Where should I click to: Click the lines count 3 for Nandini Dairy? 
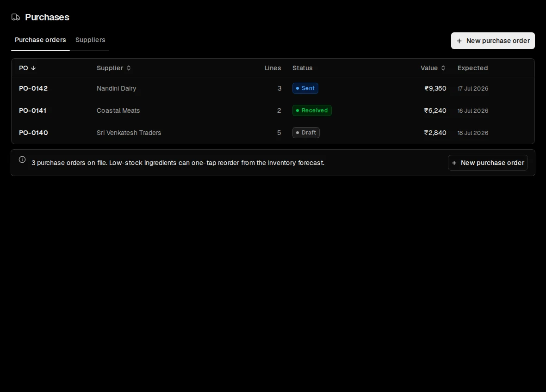279,88
